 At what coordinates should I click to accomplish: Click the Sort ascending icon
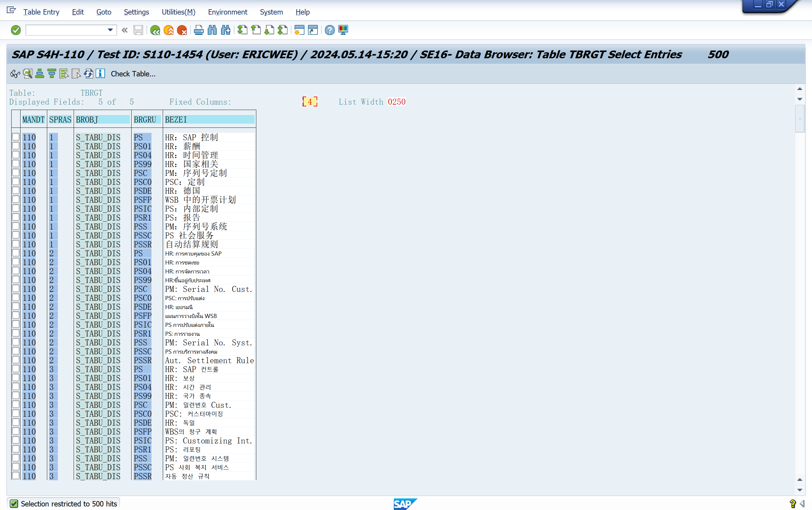(40, 73)
